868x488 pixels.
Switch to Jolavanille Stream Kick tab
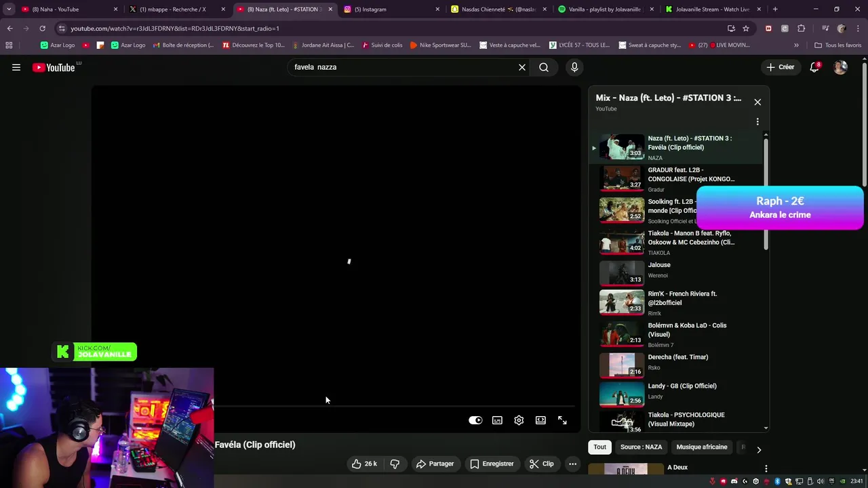712,9
